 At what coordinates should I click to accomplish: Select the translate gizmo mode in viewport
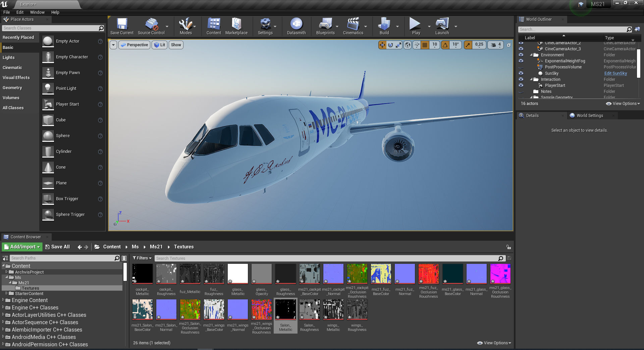(x=382, y=45)
